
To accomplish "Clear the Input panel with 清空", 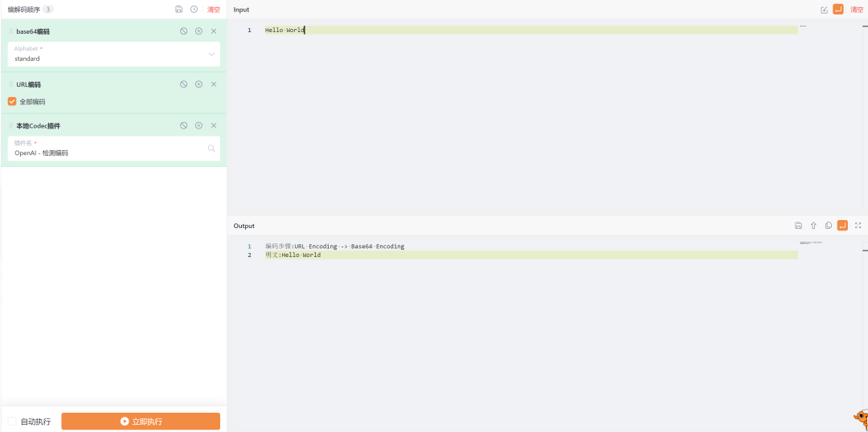I will [857, 10].
